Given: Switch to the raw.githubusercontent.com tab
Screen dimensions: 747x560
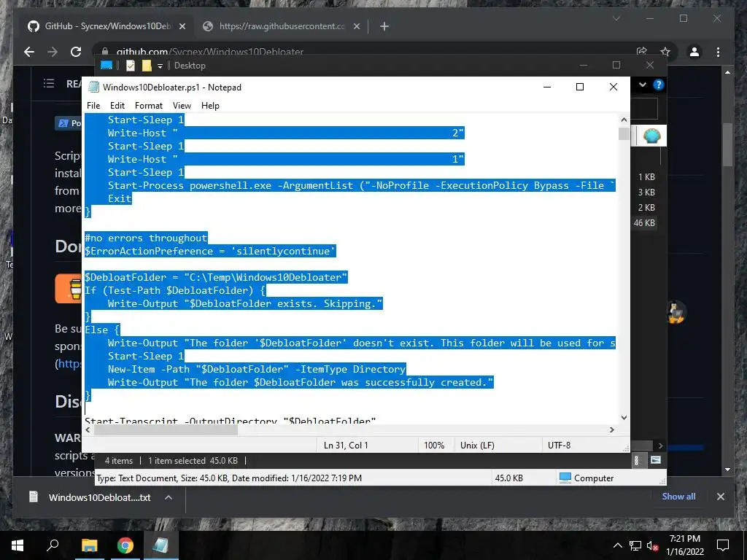Looking at the screenshot, I should 281,26.
